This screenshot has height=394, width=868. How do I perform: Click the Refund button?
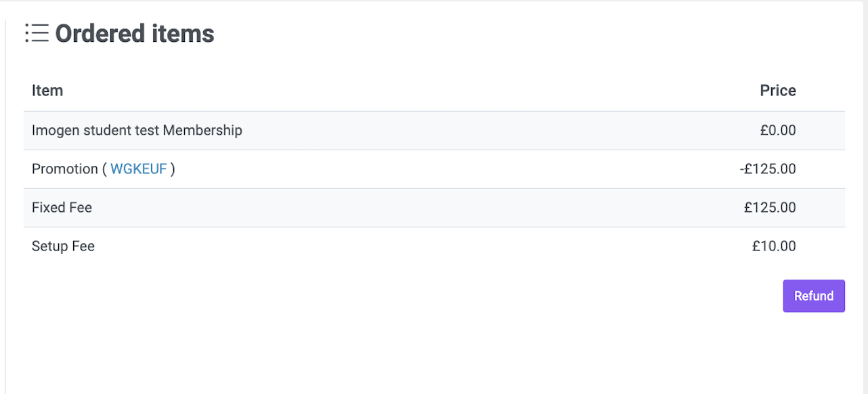pyautogui.click(x=814, y=296)
